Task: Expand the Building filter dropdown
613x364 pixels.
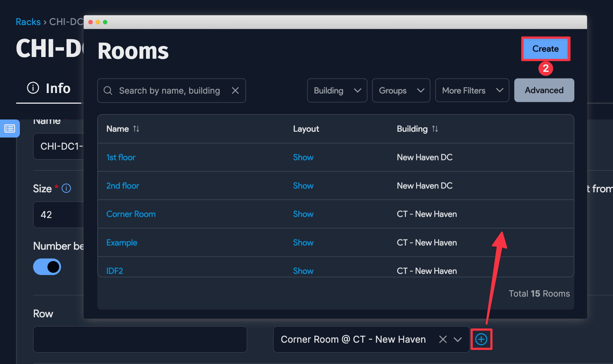Action: (x=337, y=90)
